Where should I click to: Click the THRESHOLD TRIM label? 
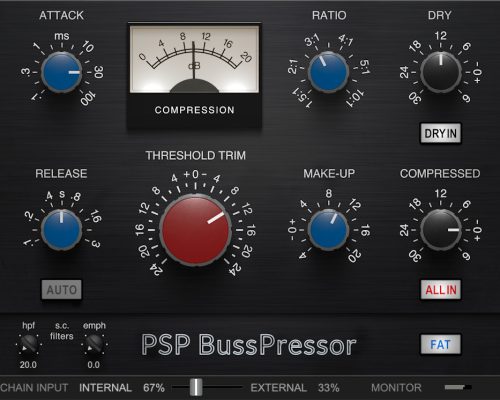pyautogui.click(x=196, y=155)
